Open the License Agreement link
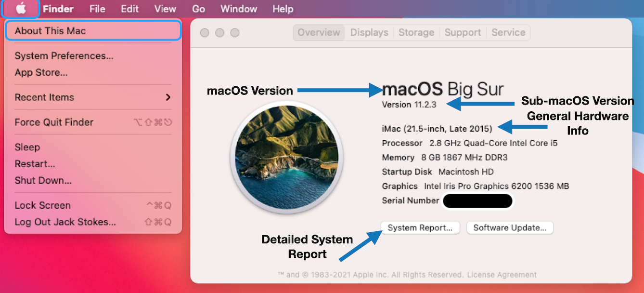Image resolution: width=644 pixels, height=293 pixels. [x=501, y=275]
